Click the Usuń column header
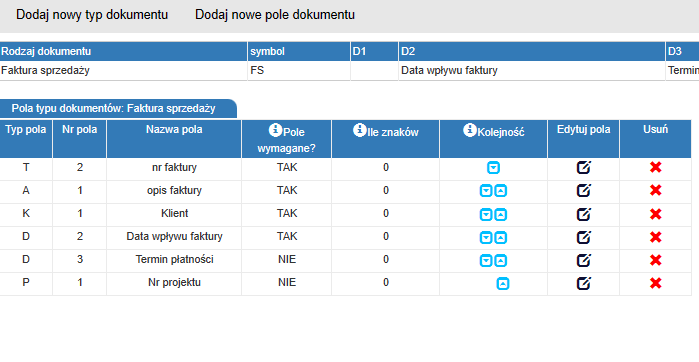 pos(655,139)
